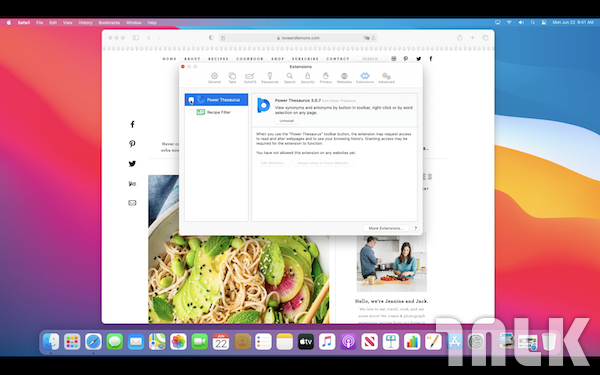Open Launchpad from the Dock
Screen dimensions: 600x375
click(x=72, y=342)
